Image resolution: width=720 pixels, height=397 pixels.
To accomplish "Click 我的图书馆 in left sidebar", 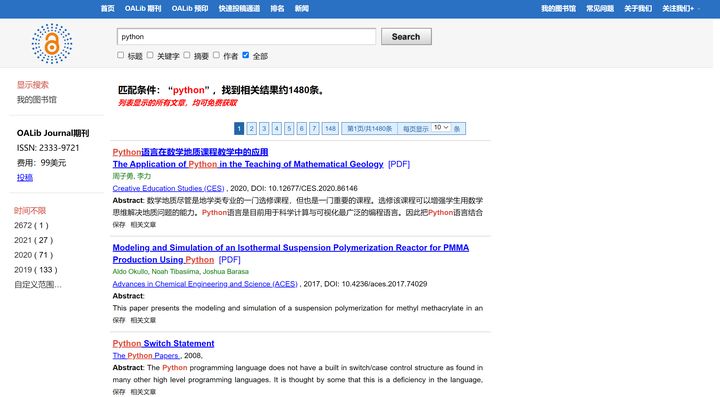I will tap(37, 99).
